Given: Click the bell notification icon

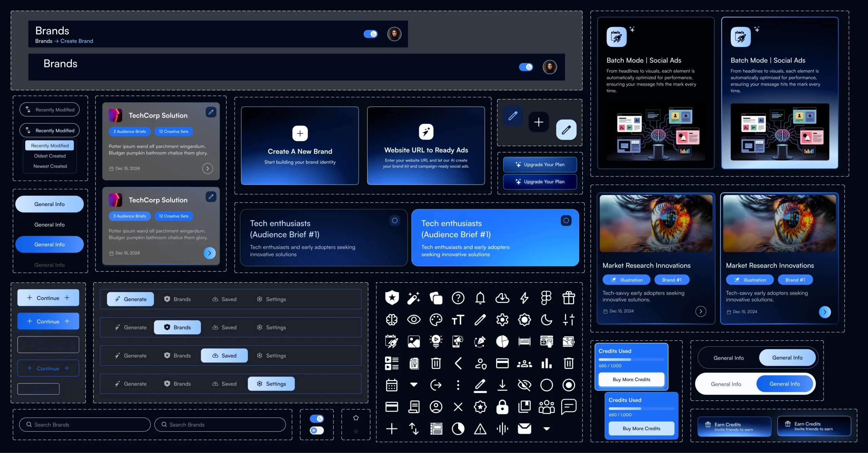Looking at the screenshot, I should pos(480,298).
